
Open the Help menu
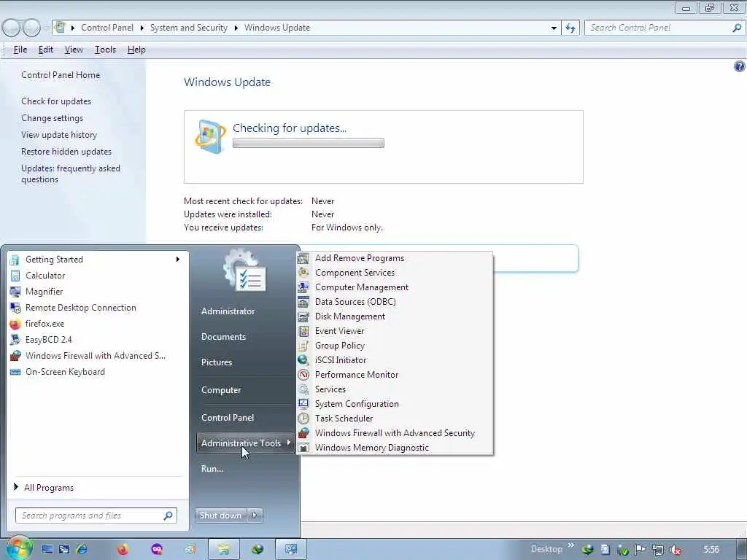coord(136,50)
